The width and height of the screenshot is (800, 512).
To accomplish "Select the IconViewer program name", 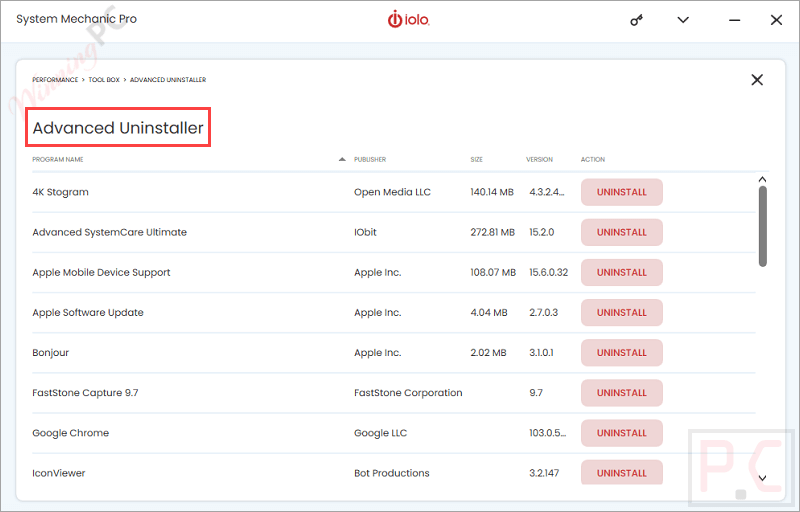I will 59,473.
